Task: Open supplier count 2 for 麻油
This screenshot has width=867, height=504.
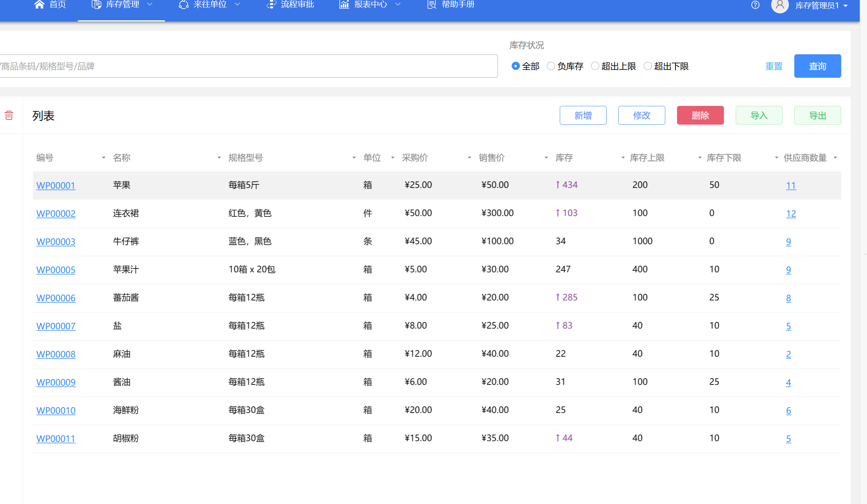Action: click(788, 354)
